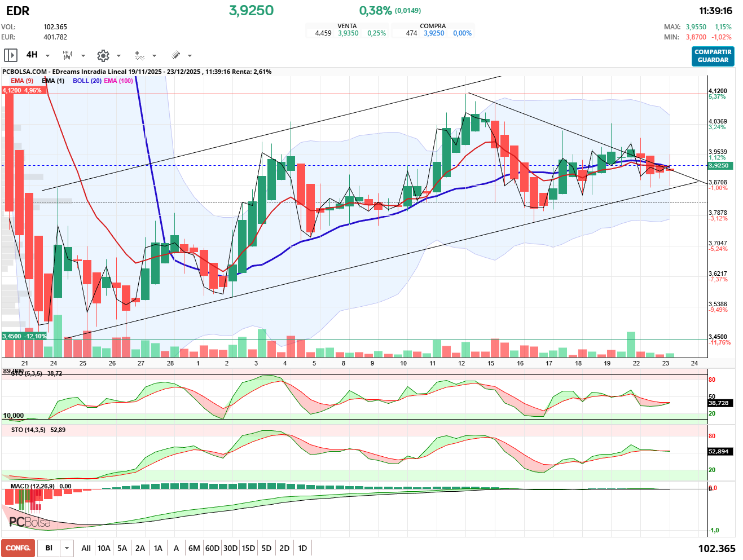This screenshot has height=560, width=743.
Task: Select the 6M time range
Action: [194, 548]
